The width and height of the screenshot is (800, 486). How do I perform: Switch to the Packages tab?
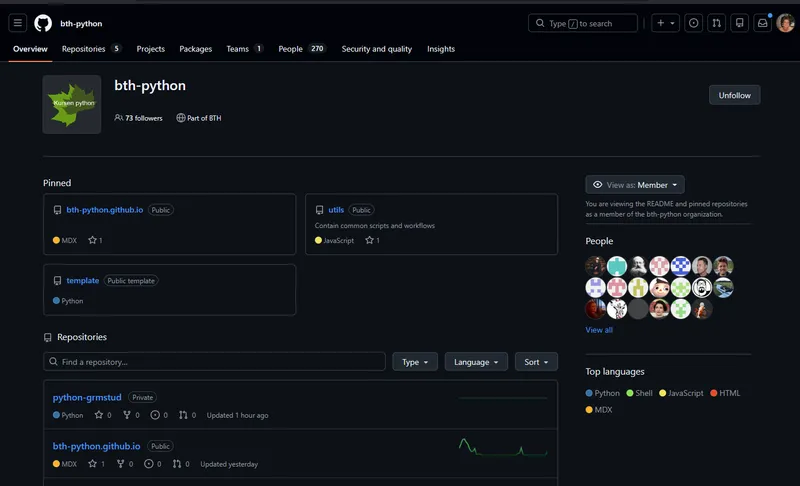pyautogui.click(x=195, y=49)
